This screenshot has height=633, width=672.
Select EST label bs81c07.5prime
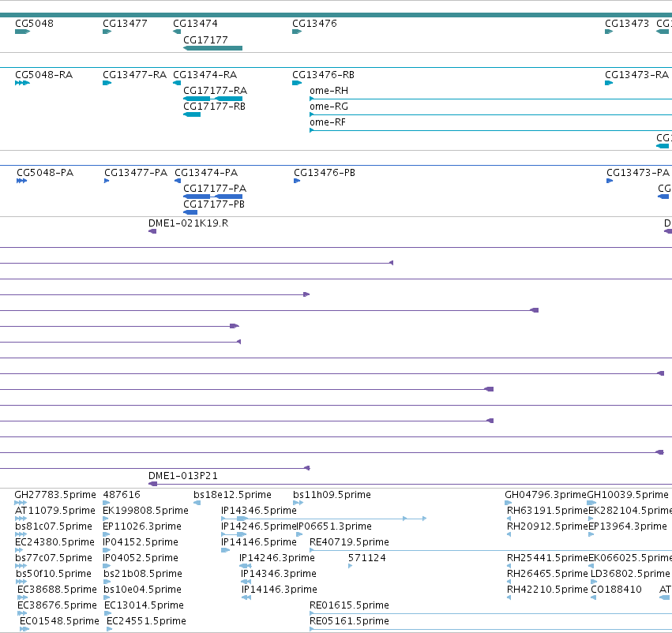coord(54,526)
